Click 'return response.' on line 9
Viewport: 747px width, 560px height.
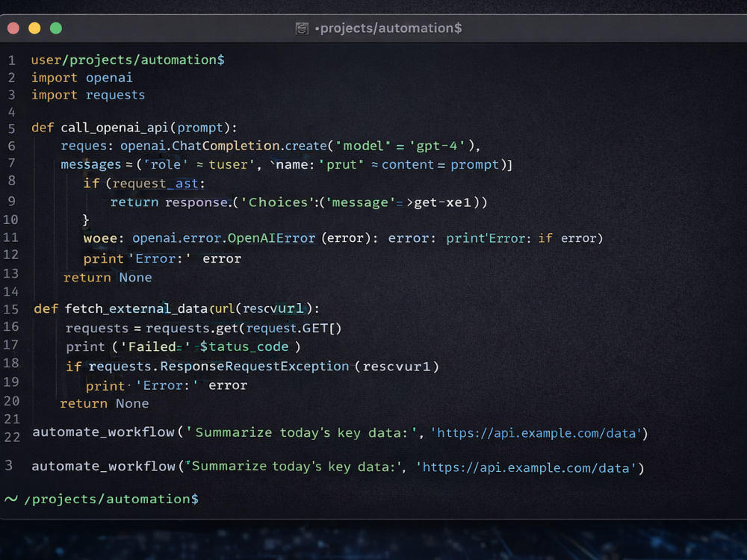point(170,202)
